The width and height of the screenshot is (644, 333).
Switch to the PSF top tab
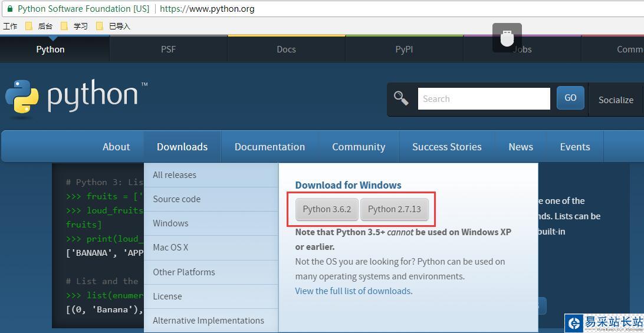pos(168,50)
